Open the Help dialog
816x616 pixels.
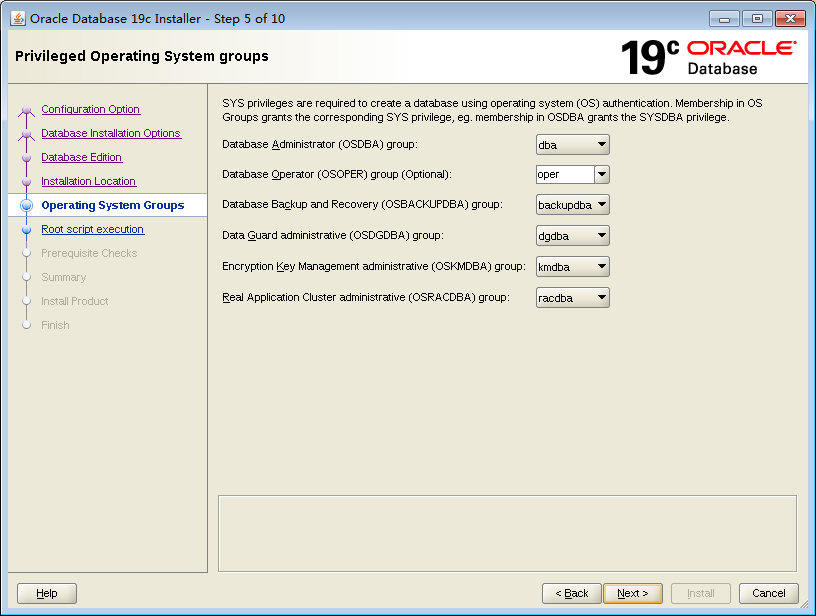(46, 593)
